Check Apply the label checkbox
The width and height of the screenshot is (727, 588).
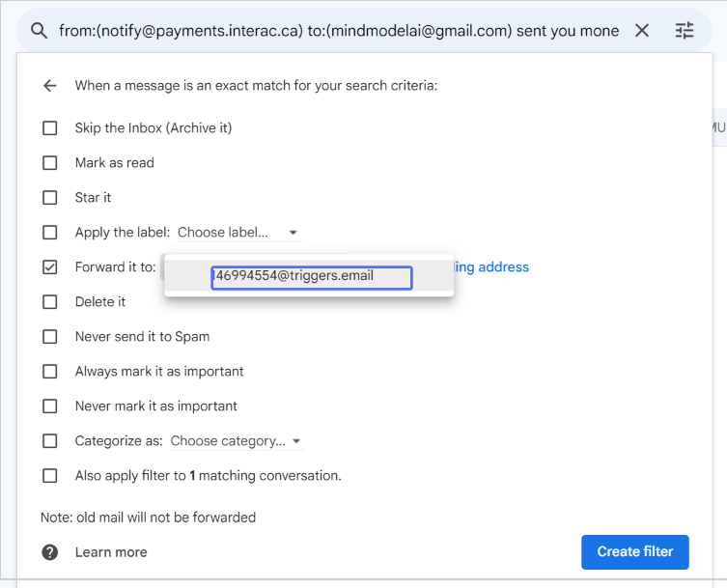49,233
